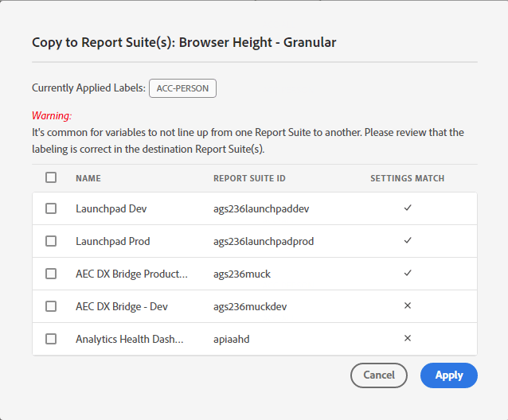Toggle the select-all header checkbox
This screenshot has height=420, width=508.
tap(51, 177)
